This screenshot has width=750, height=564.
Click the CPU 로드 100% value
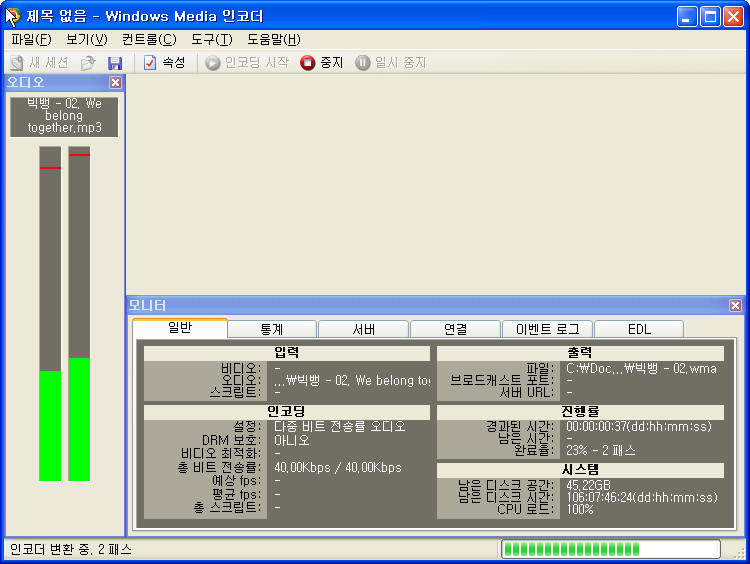coord(580,509)
